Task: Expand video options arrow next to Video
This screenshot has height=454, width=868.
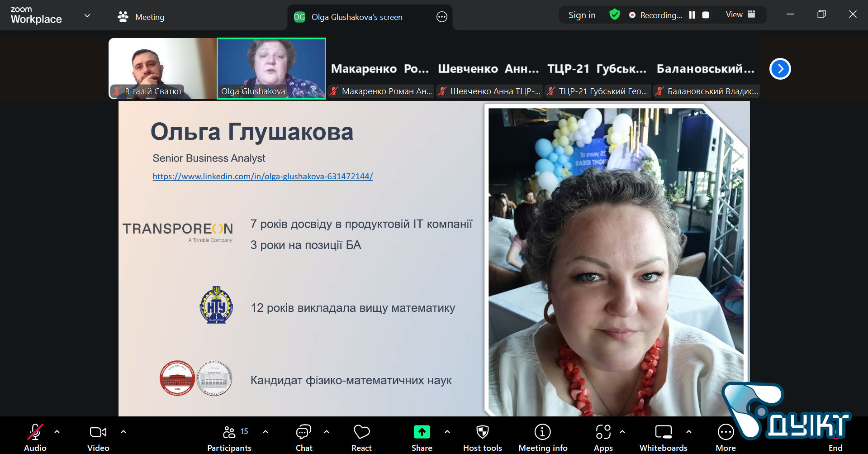Action: point(123,432)
